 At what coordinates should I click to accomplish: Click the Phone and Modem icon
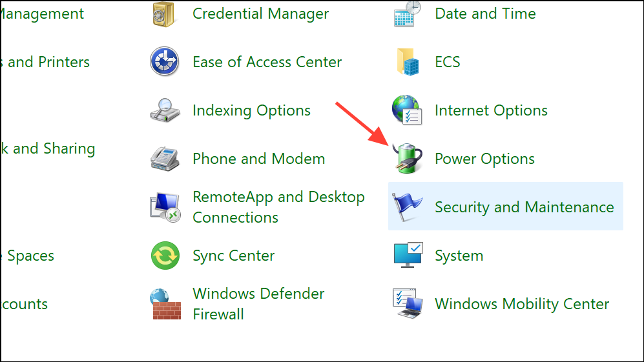point(165,159)
